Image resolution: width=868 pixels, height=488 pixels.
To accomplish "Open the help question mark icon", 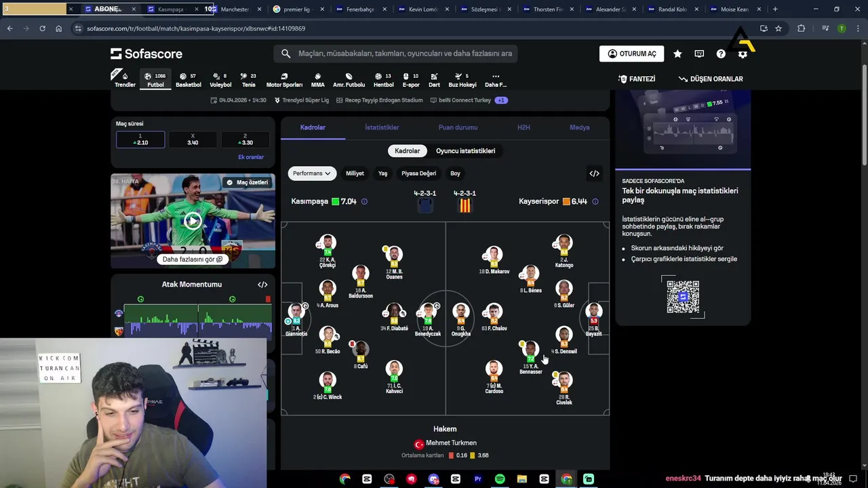I will (721, 54).
